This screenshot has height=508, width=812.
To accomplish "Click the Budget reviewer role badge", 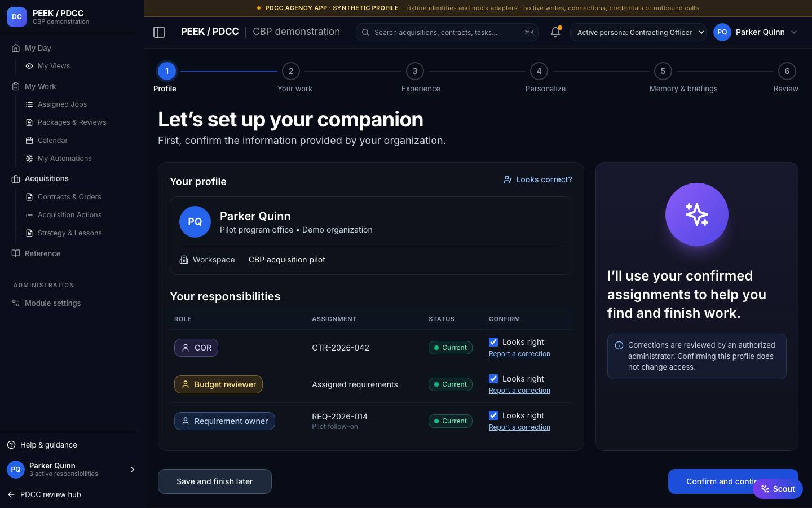I will click(218, 384).
